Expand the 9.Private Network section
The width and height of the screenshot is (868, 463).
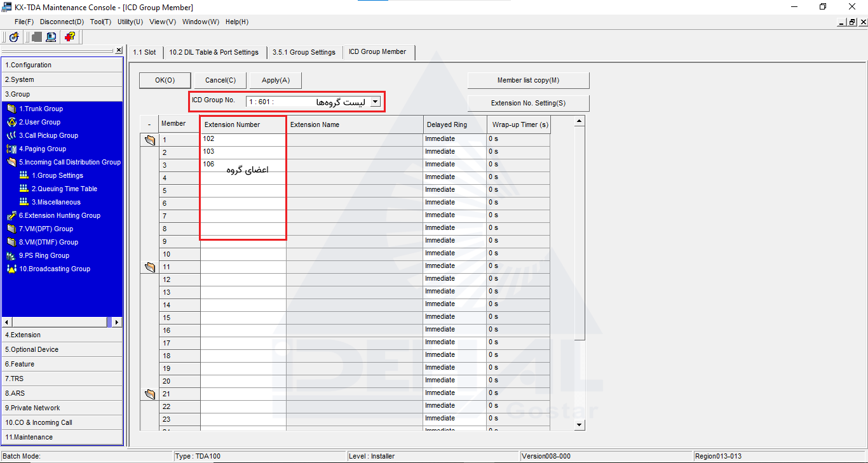click(62, 408)
